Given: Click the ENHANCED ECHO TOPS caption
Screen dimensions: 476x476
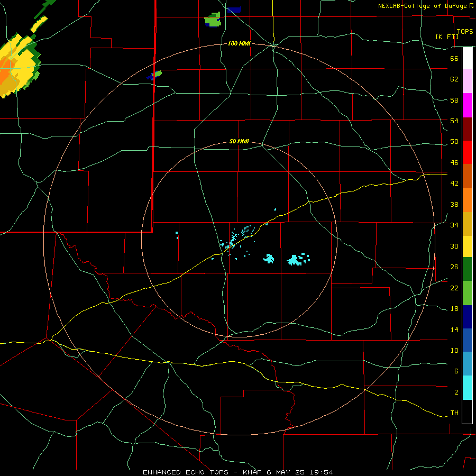Looking at the screenshot, I should (x=237, y=472).
